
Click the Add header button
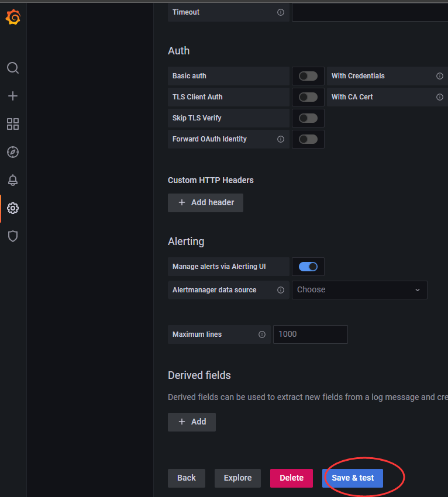point(205,202)
